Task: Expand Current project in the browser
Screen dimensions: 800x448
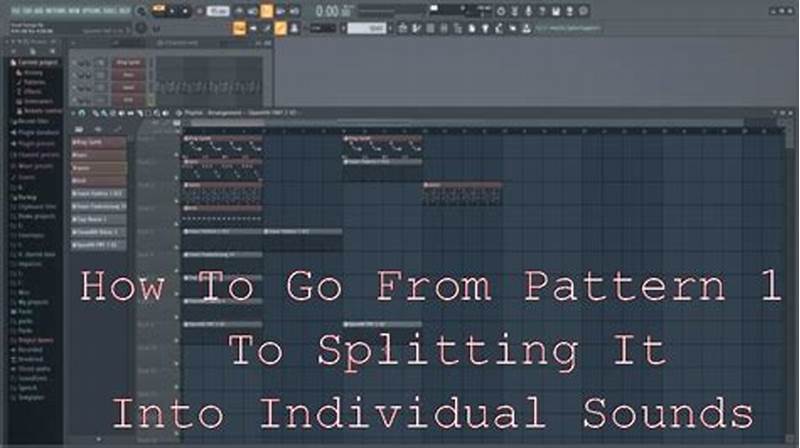Action: click(x=35, y=62)
